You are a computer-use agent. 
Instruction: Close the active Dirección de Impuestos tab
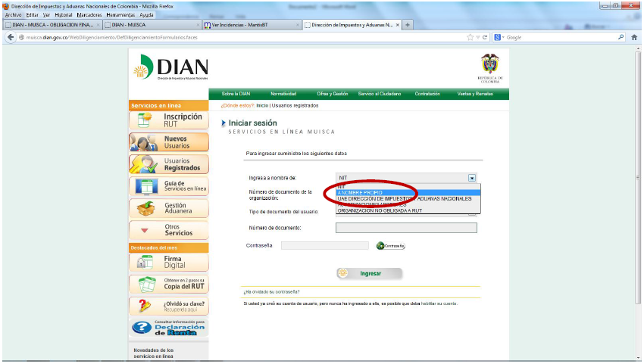click(398, 25)
